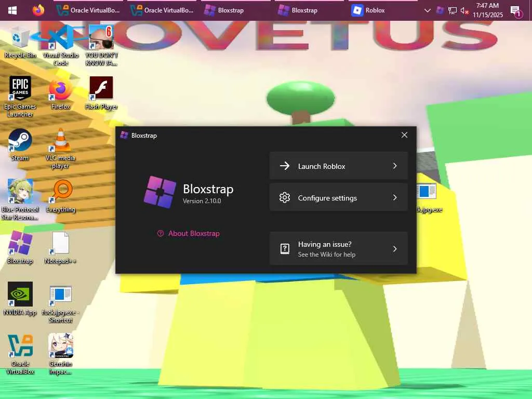
Task: Click the chevron on the Having an issue row
Action: click(x=395, y=249)
